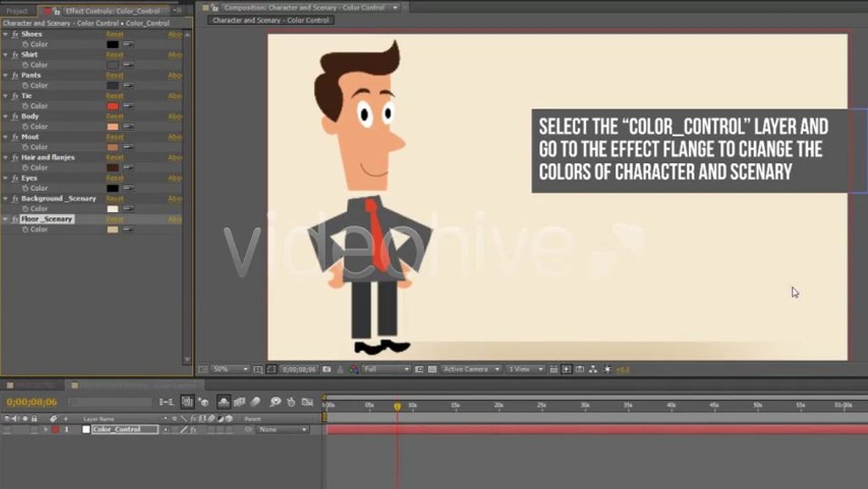Reset the Tie effect
This screenshot has height=489, width=868.
point(115,96)
